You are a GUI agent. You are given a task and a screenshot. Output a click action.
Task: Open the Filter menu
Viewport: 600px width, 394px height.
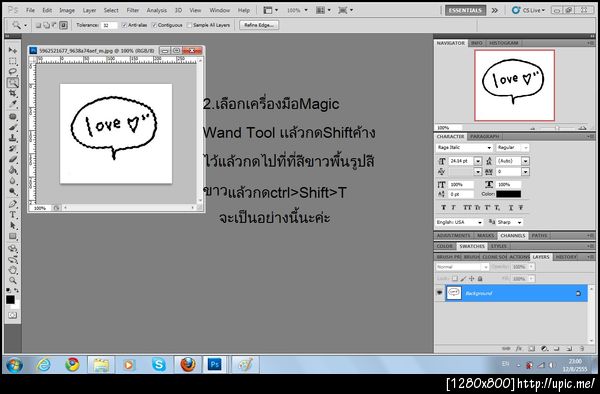[x=133, y=10]
